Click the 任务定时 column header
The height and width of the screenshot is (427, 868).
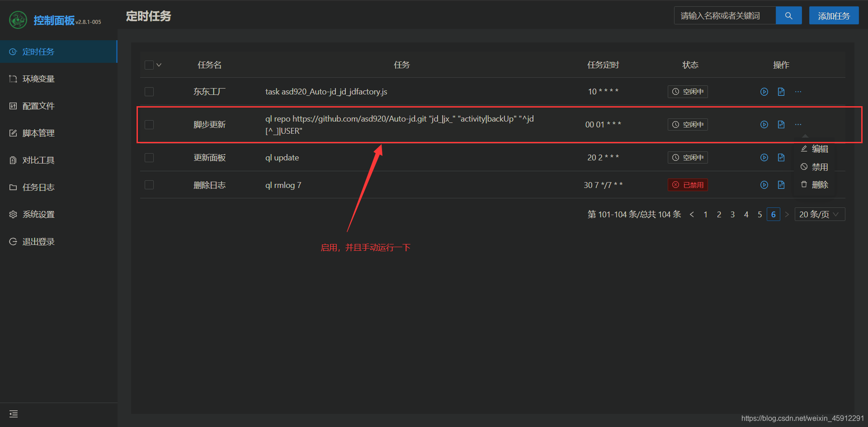603,65
